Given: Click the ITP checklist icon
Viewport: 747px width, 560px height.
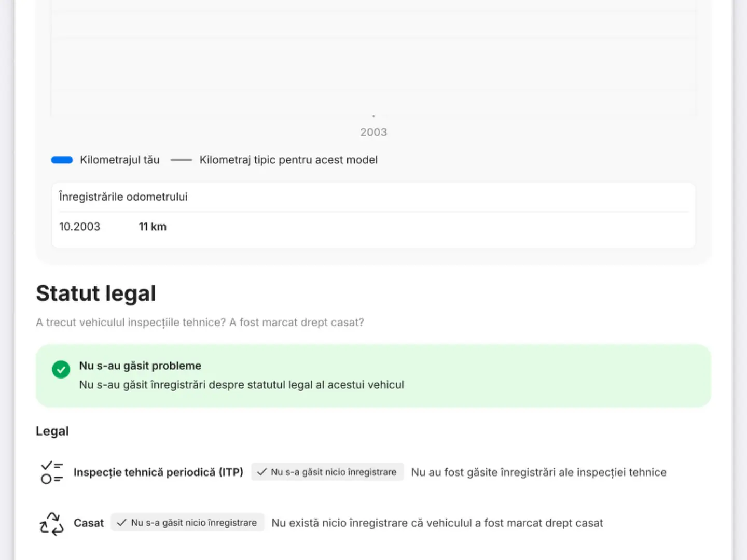Looking at the screenshot, I should (x=51, y=472).
